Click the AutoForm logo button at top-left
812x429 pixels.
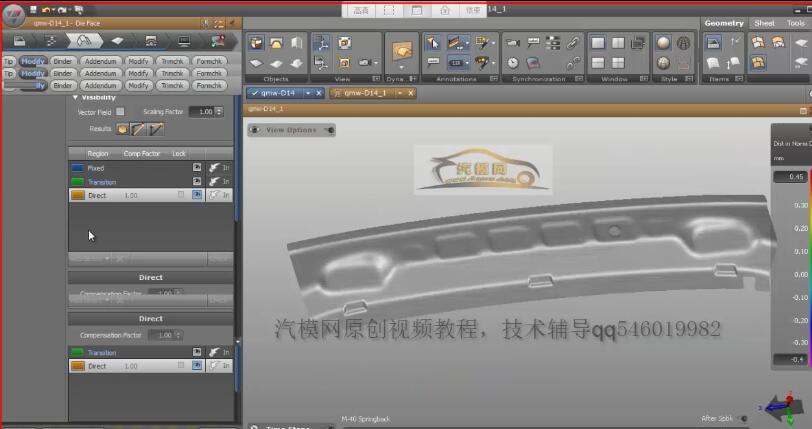point(13,23)
